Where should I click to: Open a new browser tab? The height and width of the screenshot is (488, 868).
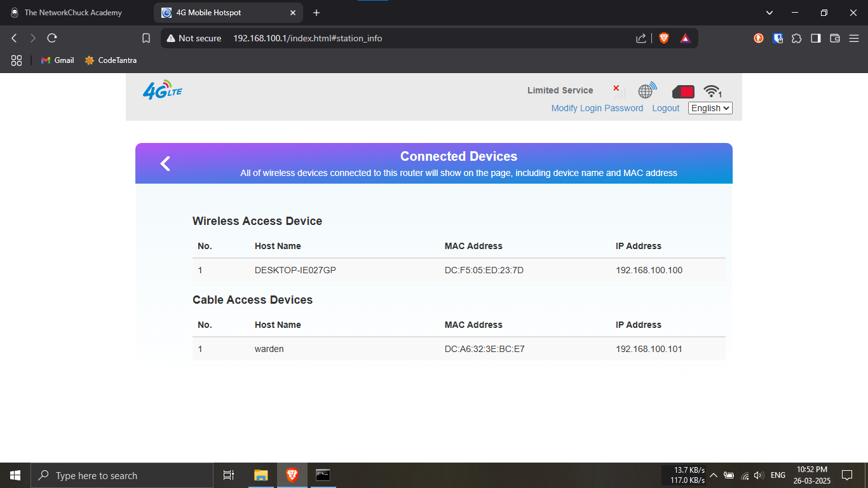[316, 13]
